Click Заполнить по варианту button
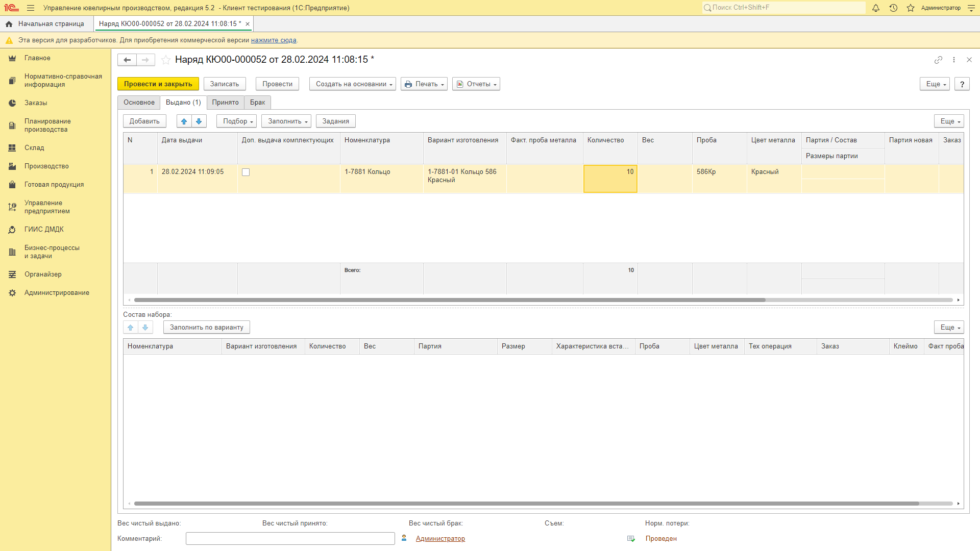This screenshot has width=980, height=551. pos(207,327)
